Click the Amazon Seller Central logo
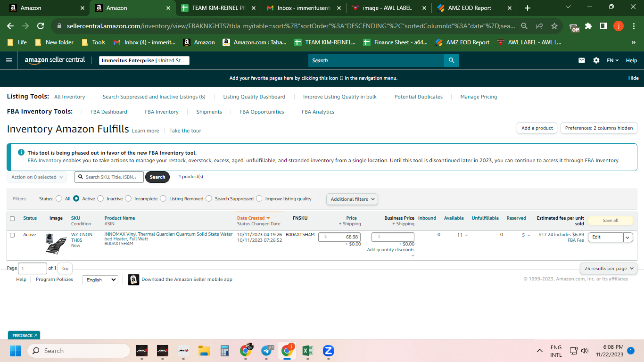644x362 pixels. (55, 60)
